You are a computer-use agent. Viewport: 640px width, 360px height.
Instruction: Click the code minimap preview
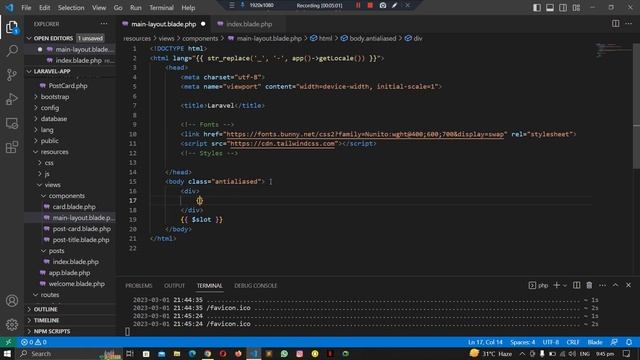(x=613, y=51)
